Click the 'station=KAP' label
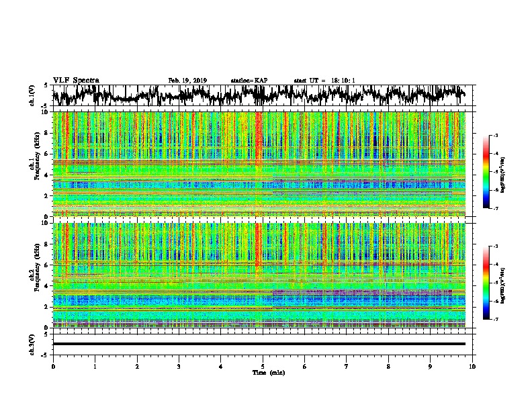 [x=249, y=81]
